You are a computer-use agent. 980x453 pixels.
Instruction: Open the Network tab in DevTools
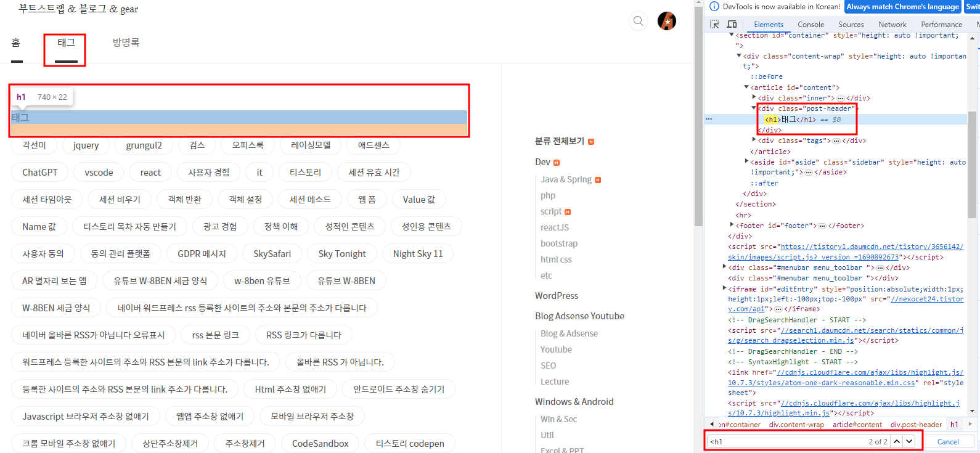(892, 25)
